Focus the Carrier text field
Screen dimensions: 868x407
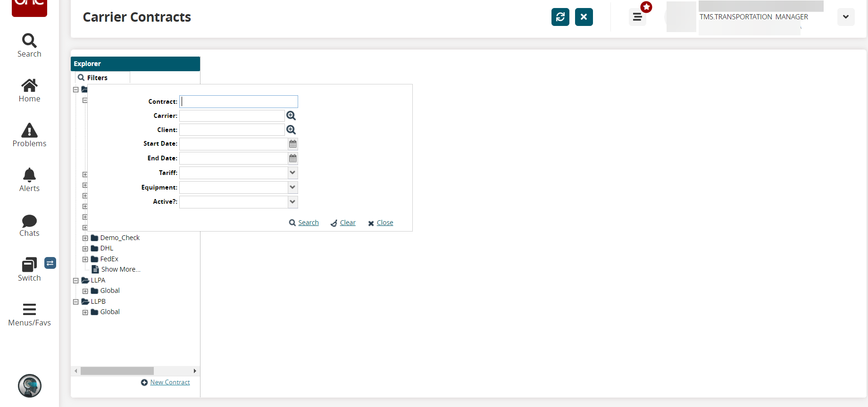232,116
